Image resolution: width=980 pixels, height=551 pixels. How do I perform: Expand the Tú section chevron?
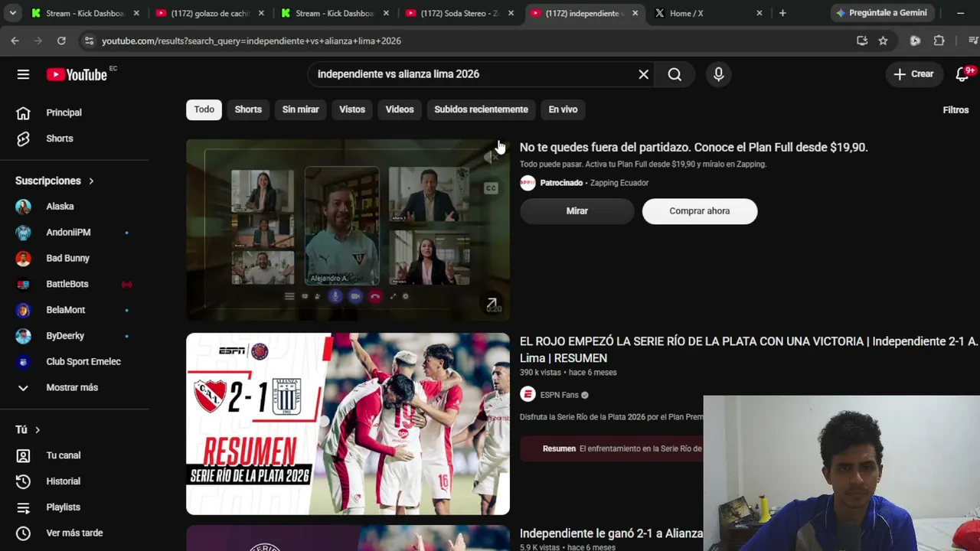pyautogui.click(x=38, y=430)
